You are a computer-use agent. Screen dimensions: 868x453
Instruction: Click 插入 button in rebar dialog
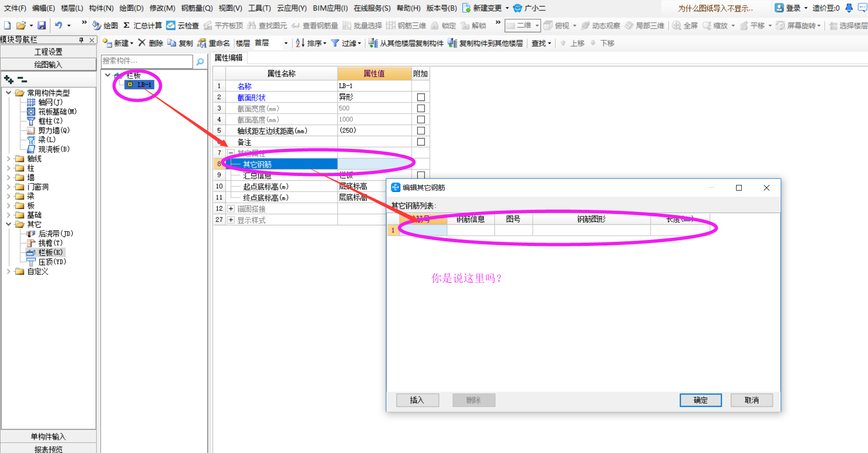click(x=417, y=400)
